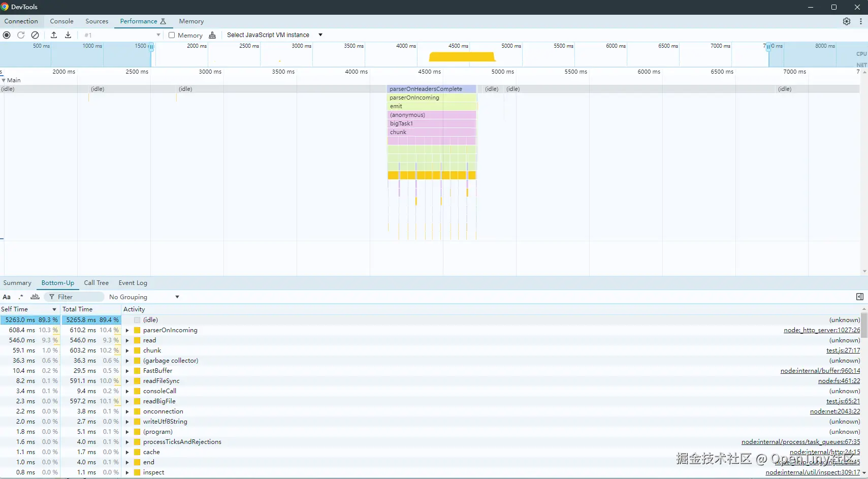The height and width of the screenshot is (479, 868).
Task: Open the No Grouping dropdown
Action: (144, 297)
